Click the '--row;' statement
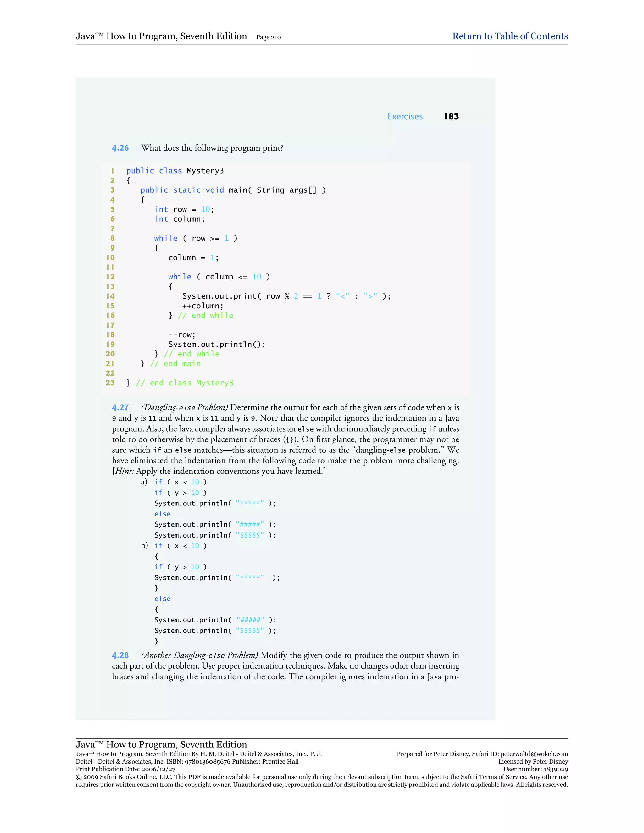 tap(182, 335)
